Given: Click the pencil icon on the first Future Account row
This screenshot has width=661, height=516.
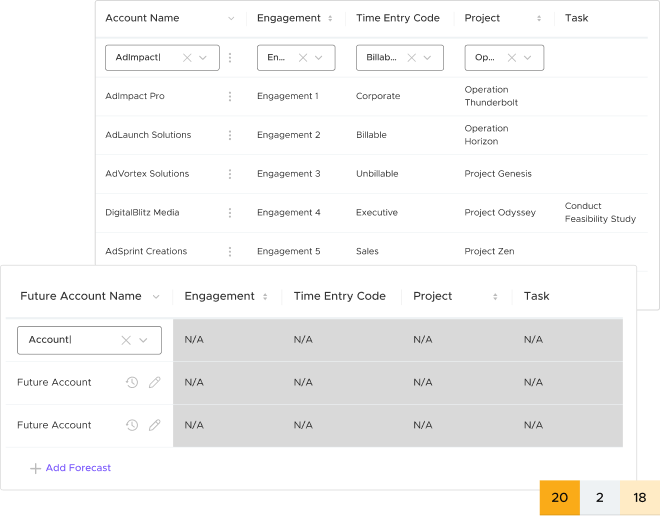Looking at the screenshot, I should point(154,383).
